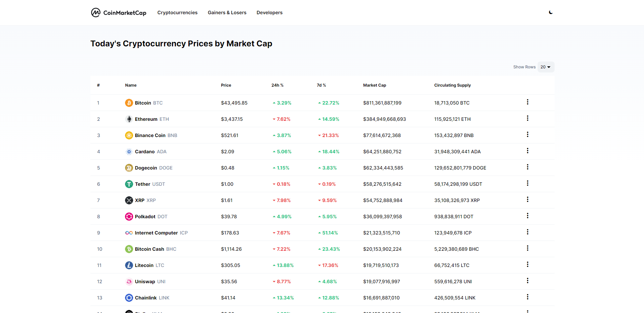Click the Bitcoin coin icon
This screenshot has height=313, width=644.
(129, 103)
